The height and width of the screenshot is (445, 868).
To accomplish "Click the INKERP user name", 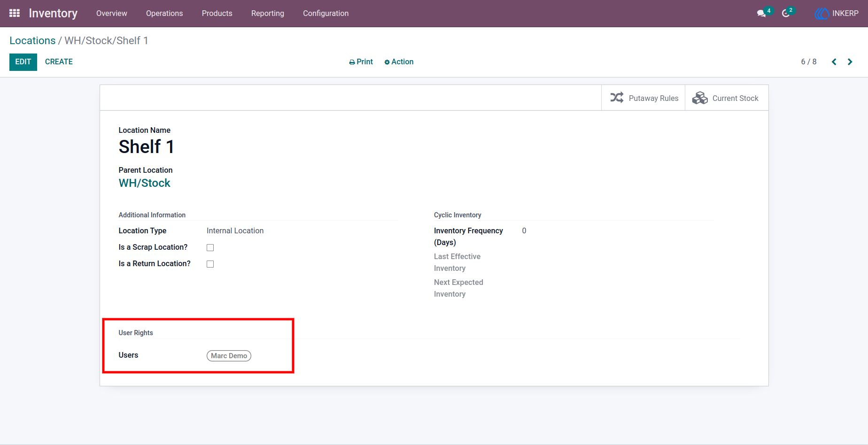I will [x=845, y=14].
